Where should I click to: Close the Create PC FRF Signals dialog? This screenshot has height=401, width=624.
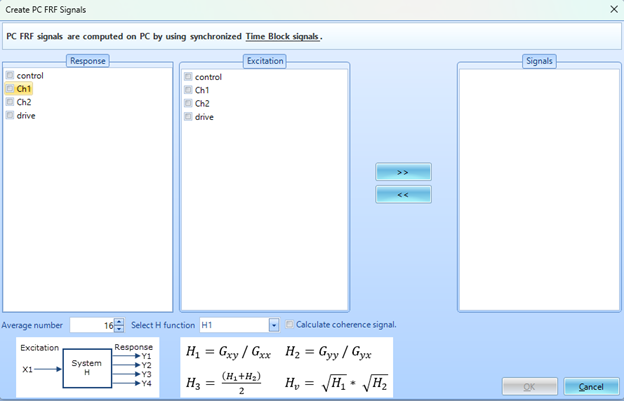click(x=612, y=9)
